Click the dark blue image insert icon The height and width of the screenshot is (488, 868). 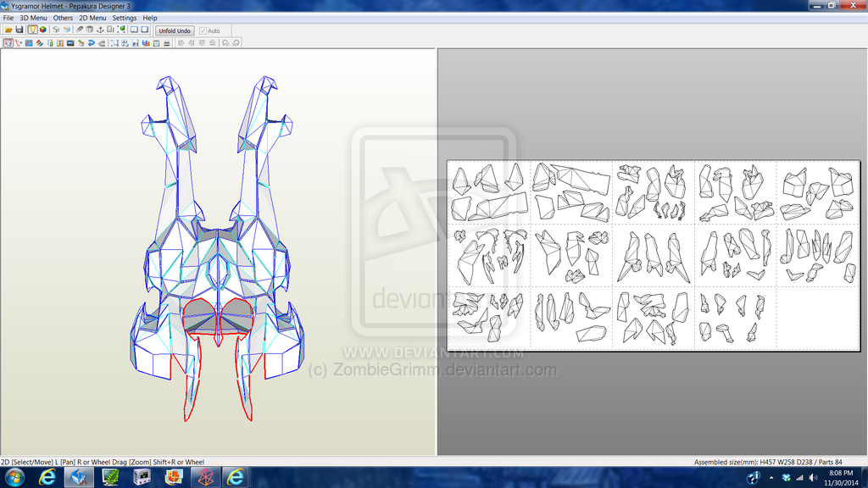point(70,43)
